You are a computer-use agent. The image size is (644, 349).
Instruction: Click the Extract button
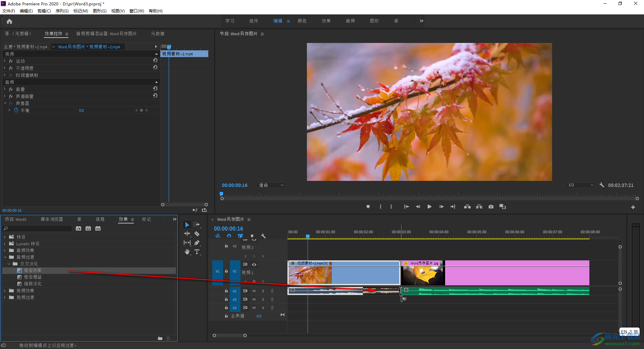point(479,207)
